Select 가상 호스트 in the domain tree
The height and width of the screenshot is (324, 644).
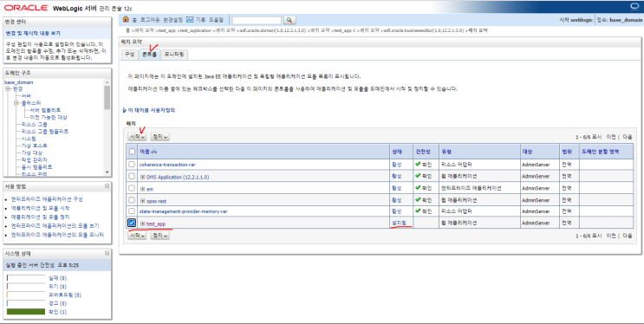coord(34,146)
